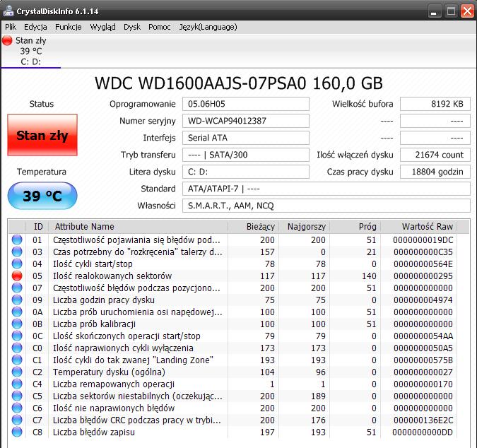Screen dimensions: 477x448
Task: Click the serial number field WD-WCAP94012387
Action: pyautogui.click(x=246, y=121)
